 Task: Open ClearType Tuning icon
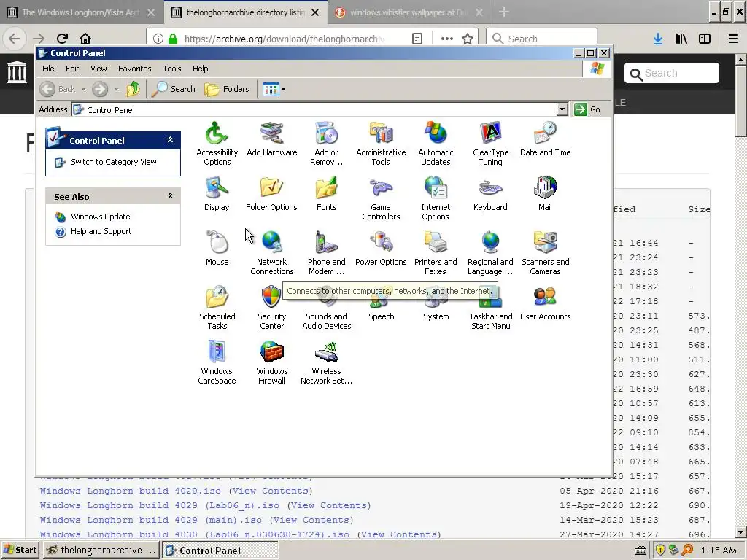[490, 143]
